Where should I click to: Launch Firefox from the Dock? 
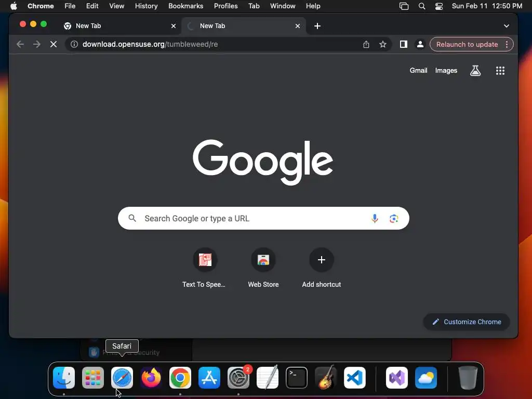click(151, 378)
